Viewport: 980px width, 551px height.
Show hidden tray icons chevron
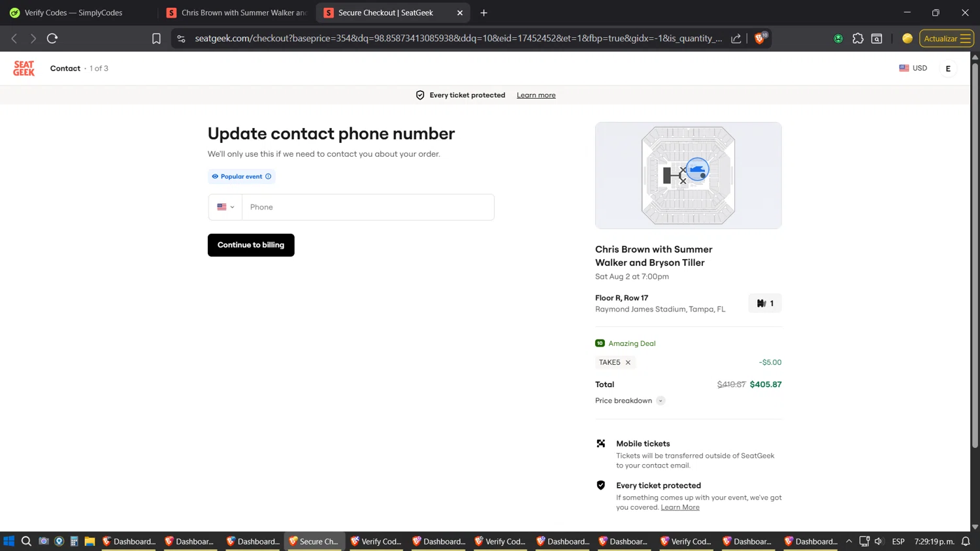click(x=849, y=541)
